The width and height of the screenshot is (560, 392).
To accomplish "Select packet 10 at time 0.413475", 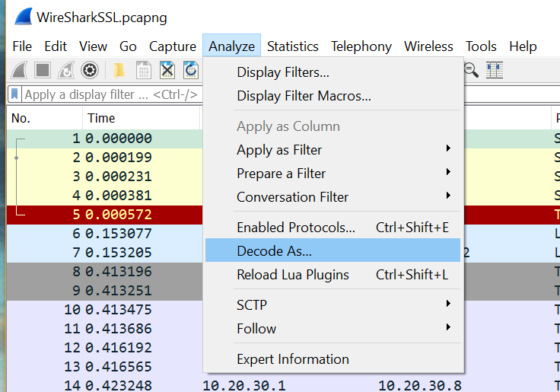I will pyautogui.click(x=105, y=310).
